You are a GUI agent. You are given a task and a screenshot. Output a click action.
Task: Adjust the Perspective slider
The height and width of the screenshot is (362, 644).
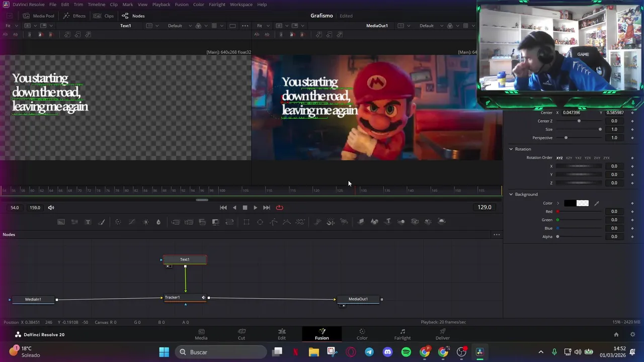(x=579, y=138)
